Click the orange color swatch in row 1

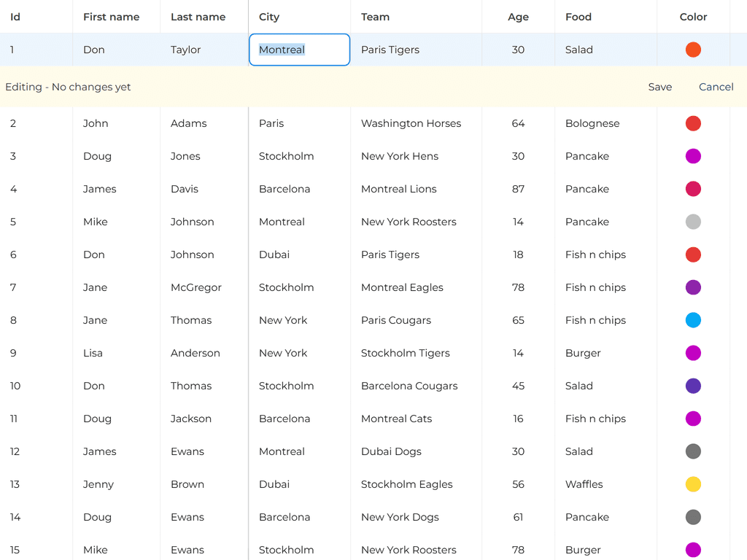pyautogui.click(x=693, y=50)
